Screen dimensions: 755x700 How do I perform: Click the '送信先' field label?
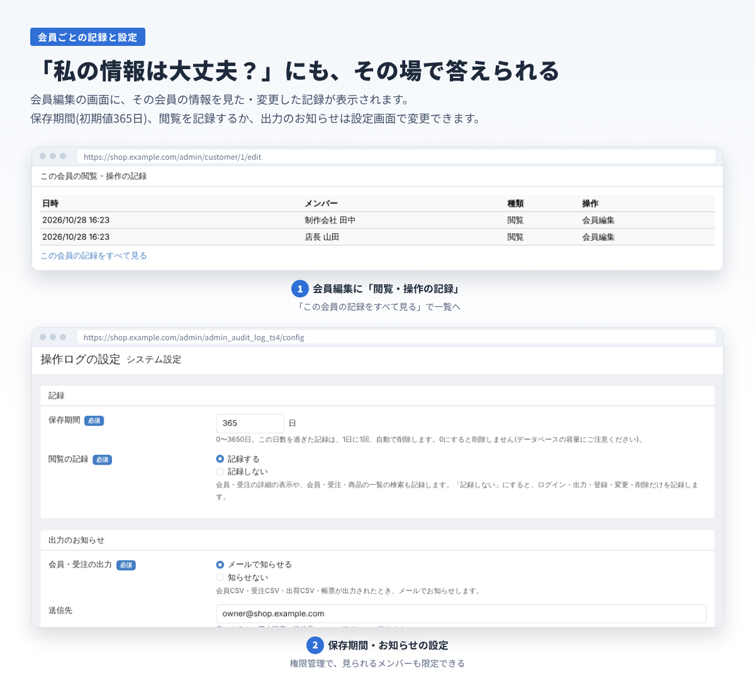(x=60, y=611)
